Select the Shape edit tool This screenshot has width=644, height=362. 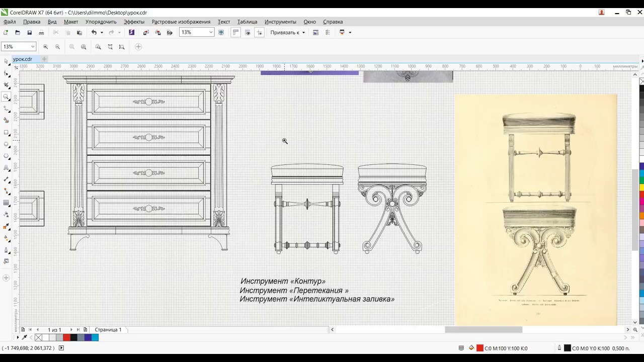(x=6, y=73)
